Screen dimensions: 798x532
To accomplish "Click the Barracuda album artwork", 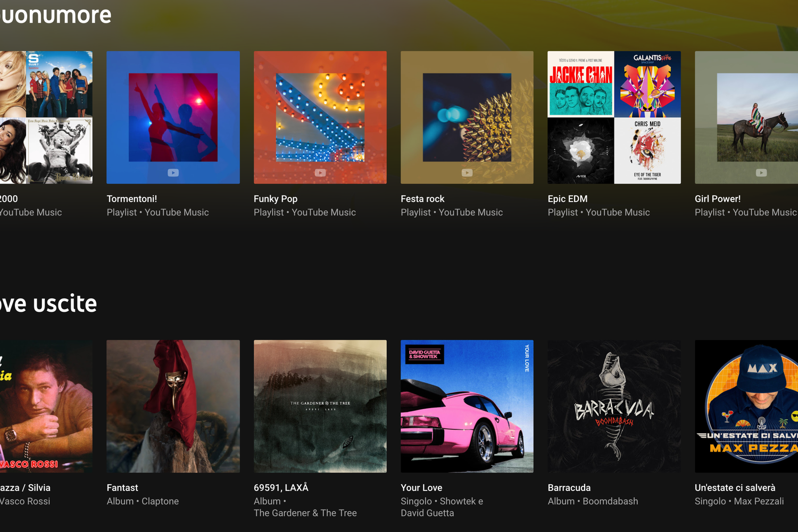I will pyautogui.click(x=614, y=406).
